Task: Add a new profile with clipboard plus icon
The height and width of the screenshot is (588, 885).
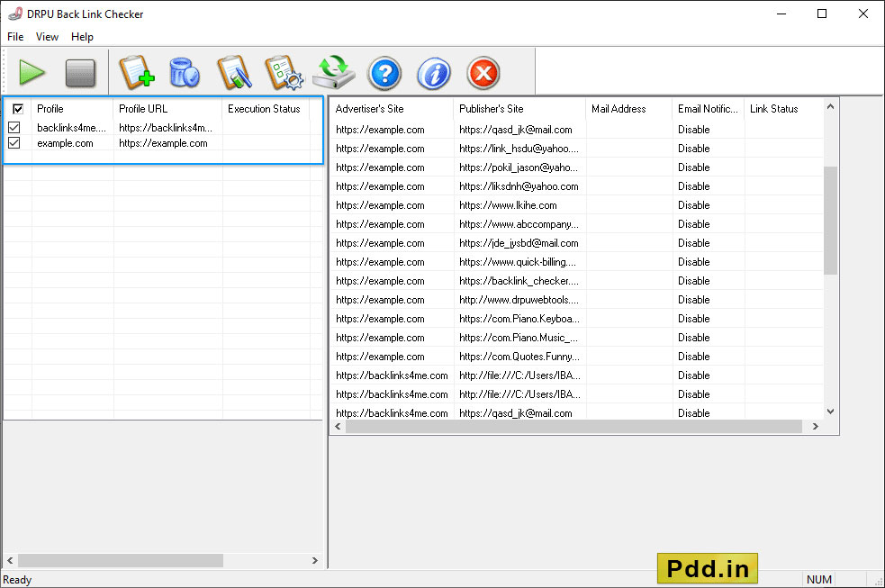Action: [137, 73]
